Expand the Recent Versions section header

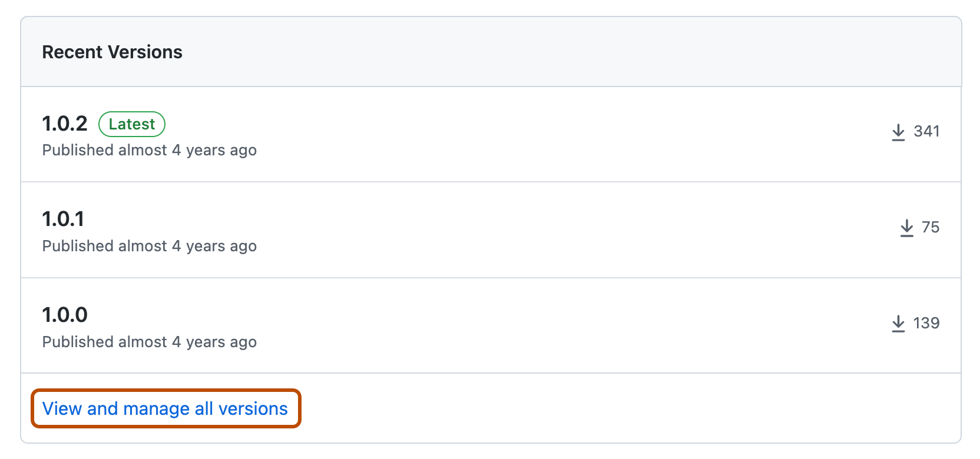[x=112, y=52]
